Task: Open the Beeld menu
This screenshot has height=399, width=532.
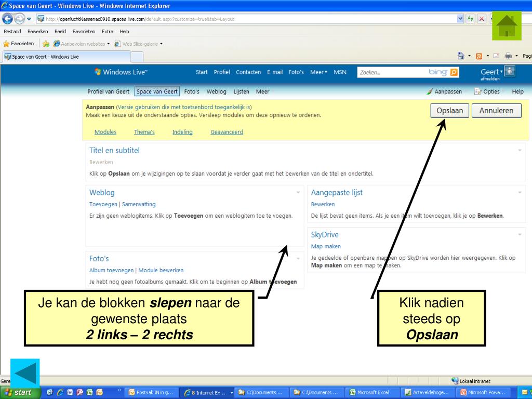Action: point(60,32)
